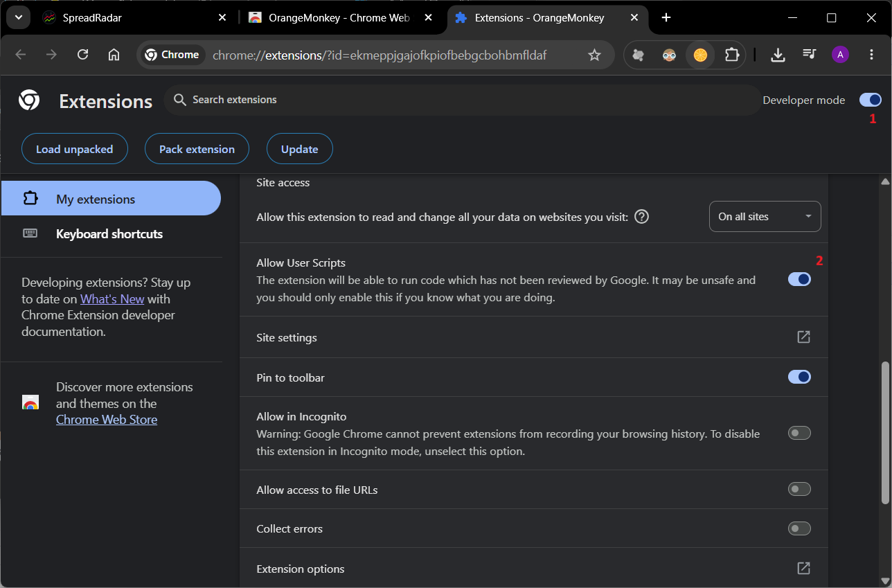Close the SpreadRadar tab
Viewport: 892px width, 588px height.
(222, 18)
